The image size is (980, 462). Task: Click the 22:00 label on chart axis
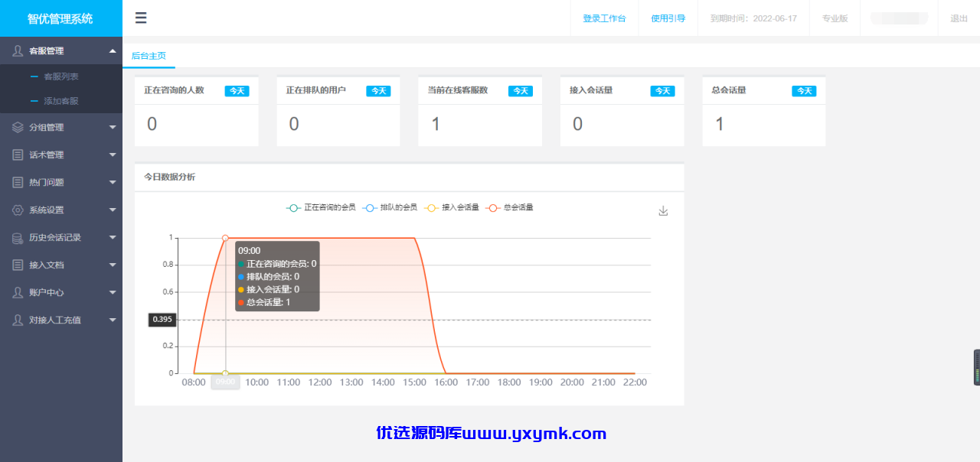pyautogui.click(x=635, y=382)
